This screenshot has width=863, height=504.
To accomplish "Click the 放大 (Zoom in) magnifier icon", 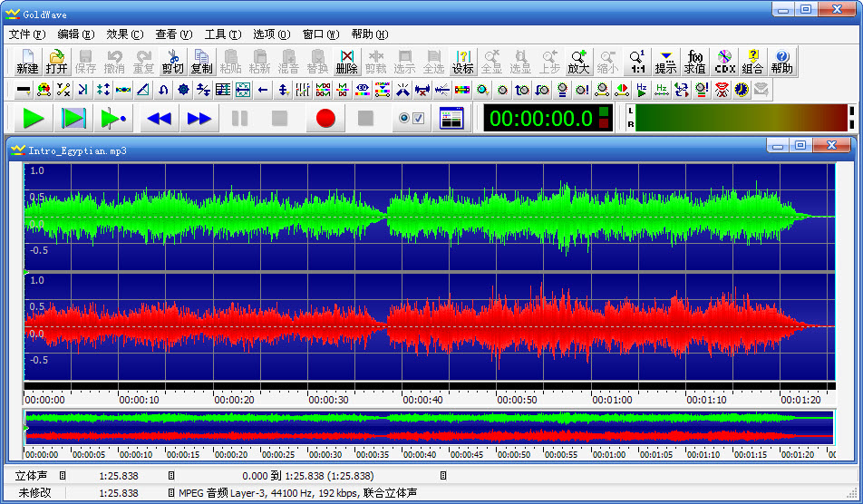I will point(578,62).
